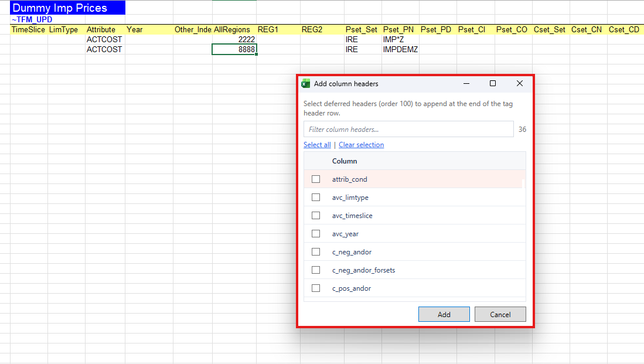Select the AllRegions header cell
The image size is (644, 364).
pos(234,29)
